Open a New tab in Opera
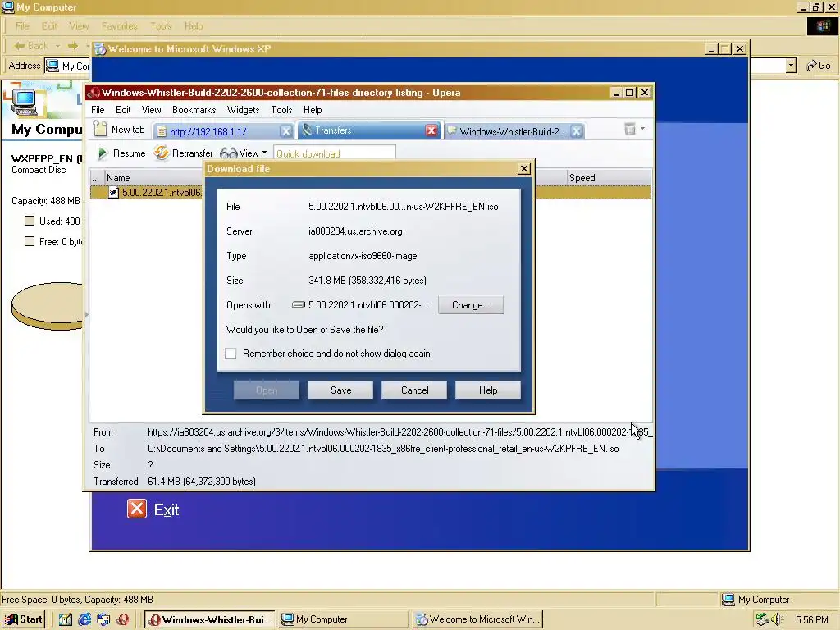 119,130
